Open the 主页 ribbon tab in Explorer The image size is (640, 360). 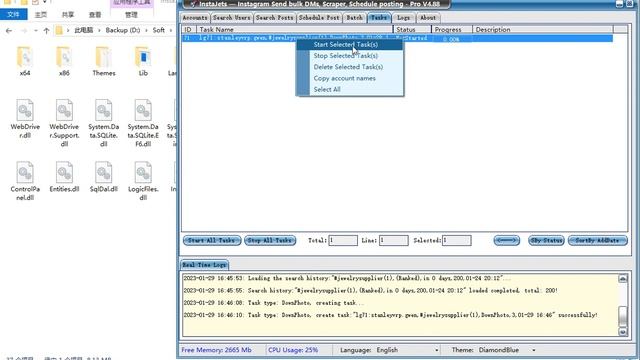pos(41,15)
